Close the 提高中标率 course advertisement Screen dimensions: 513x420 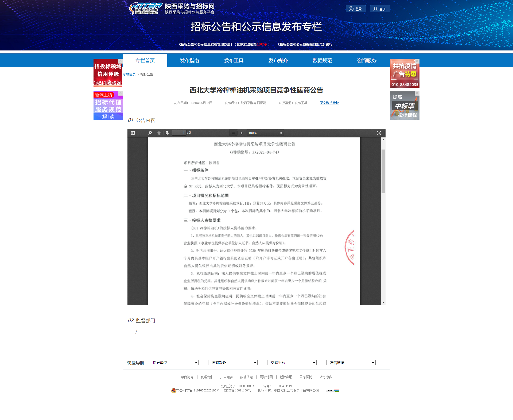[417, 93]
